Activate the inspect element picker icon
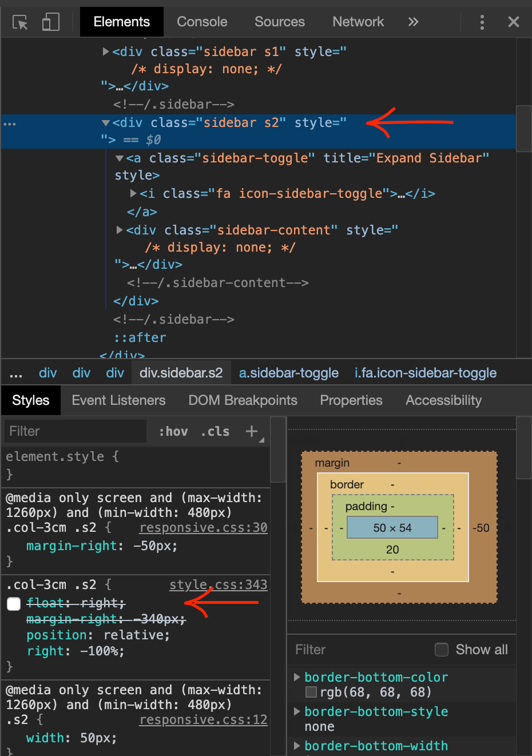 click(x=20, y=22)
